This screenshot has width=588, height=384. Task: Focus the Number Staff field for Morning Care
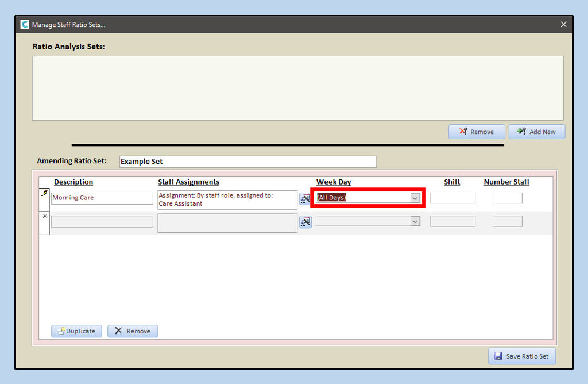coord(507,198)
